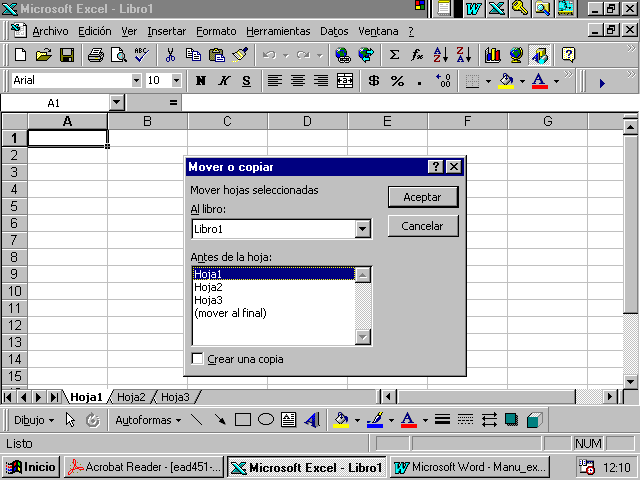Expand the Borders dropdown arrow
Viewport: 640px width, 480px height.
coord(488,81)
